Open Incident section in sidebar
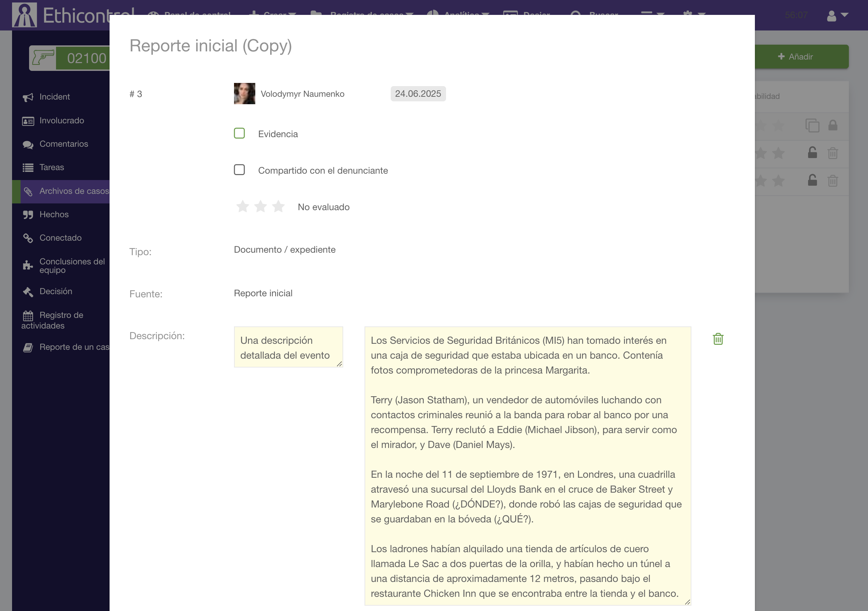The height and width of the screenshot is (611, 868). pyautogui.click(x=55, y=97)
